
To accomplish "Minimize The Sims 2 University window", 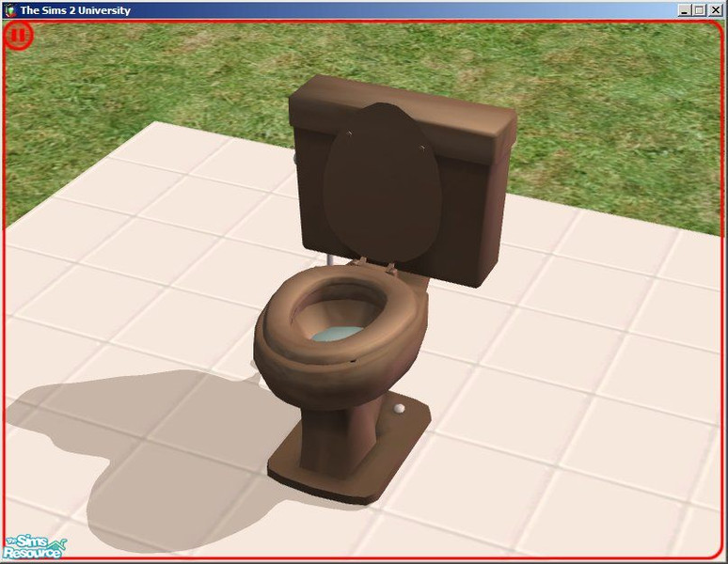I will [684, 10].
